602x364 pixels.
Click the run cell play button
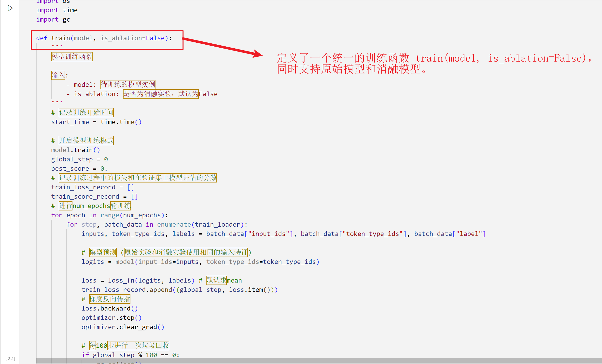(x=10, y=8)
